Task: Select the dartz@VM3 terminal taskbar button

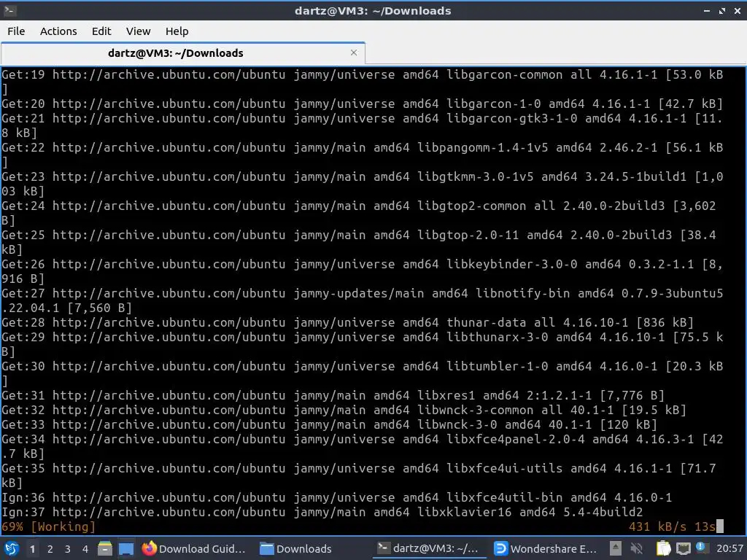Action: point(427,548)
